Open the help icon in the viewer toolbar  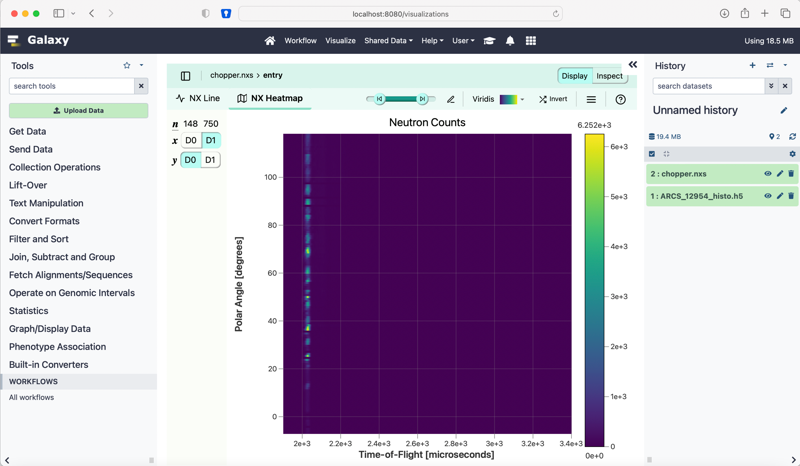pos(620,99)
